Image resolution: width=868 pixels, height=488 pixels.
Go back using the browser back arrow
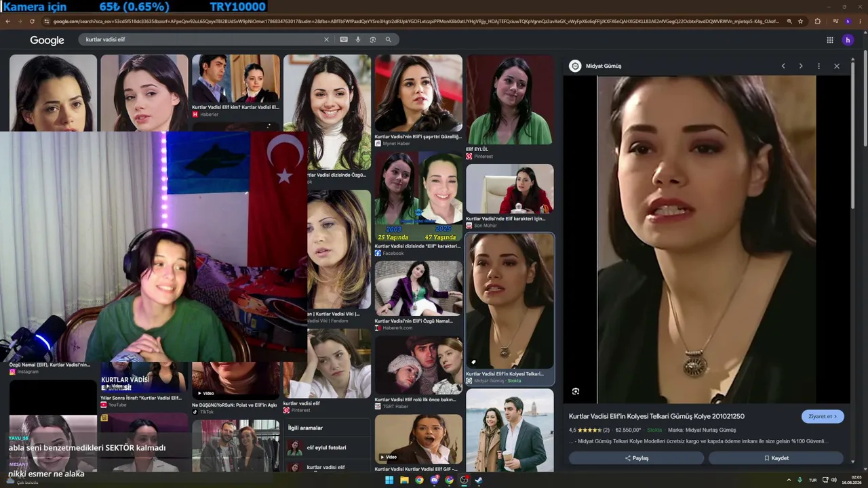[7, 21]
